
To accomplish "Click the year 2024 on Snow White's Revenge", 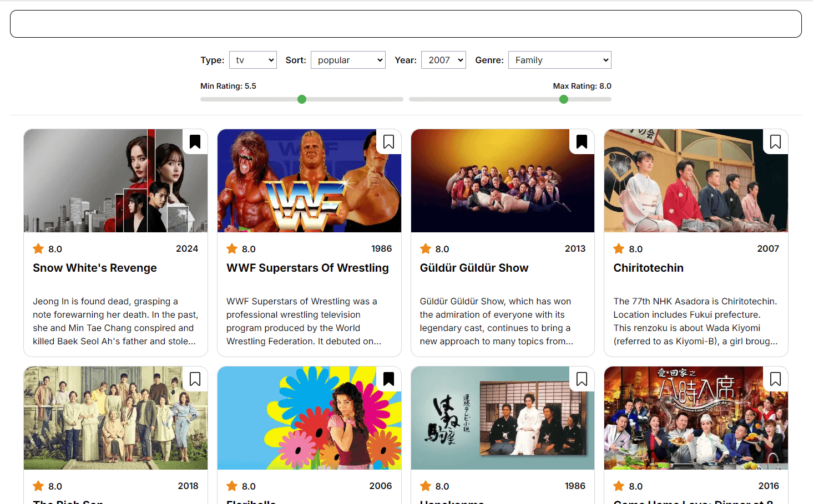I will point(187,248).
